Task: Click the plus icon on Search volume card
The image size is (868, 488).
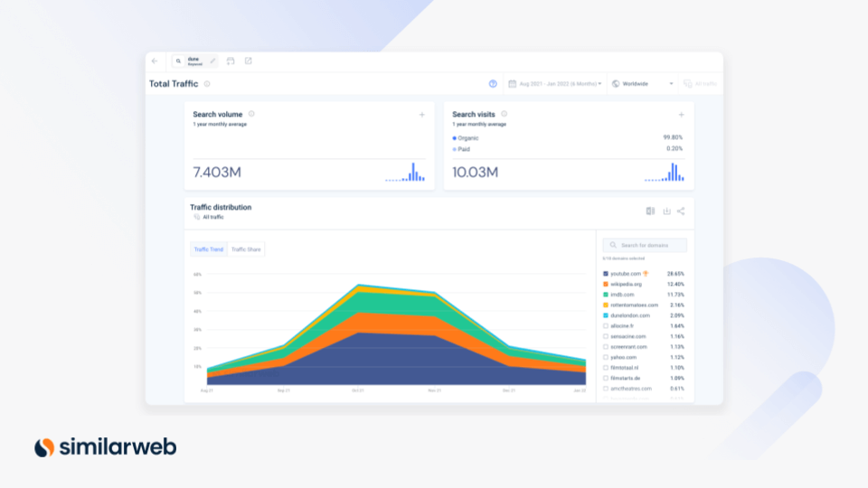Action: click(421, 115)
